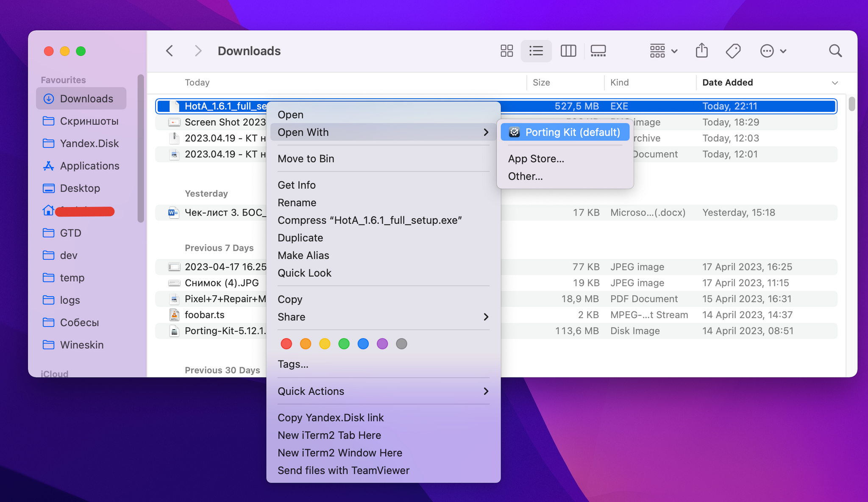
Task: Switch to gallery view
Action: pos(598,51)
